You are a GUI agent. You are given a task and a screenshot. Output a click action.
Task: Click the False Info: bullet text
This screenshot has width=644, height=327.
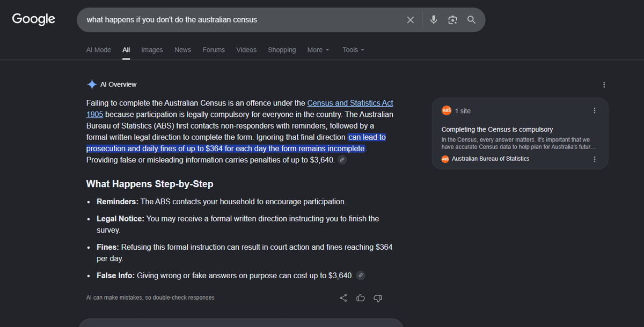pos(225,276)
